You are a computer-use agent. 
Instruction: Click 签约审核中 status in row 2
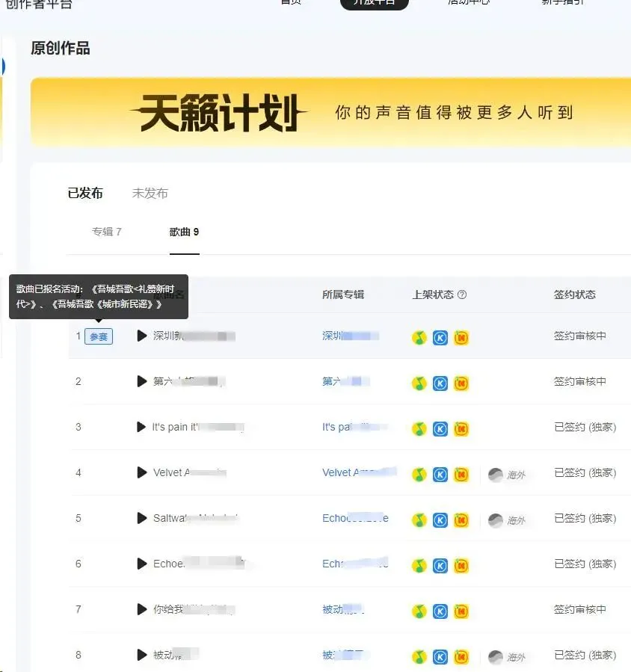pyautogui.click(x=580, y=381)
